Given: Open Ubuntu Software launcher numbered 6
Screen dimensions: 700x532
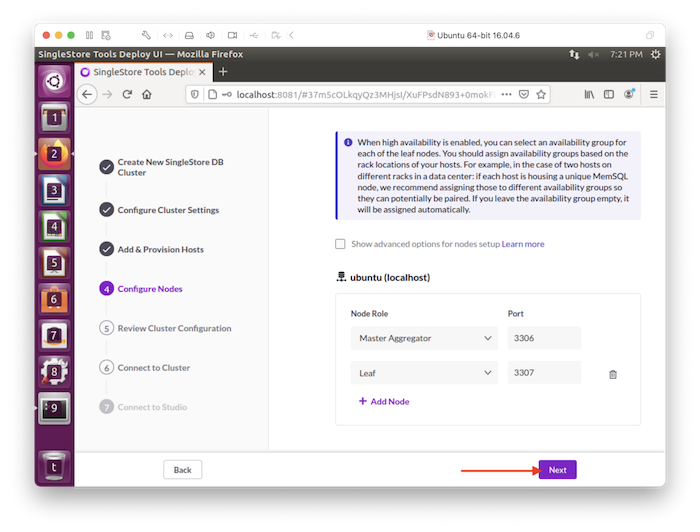Looking at the screenshot, I should tap(54, 299).
